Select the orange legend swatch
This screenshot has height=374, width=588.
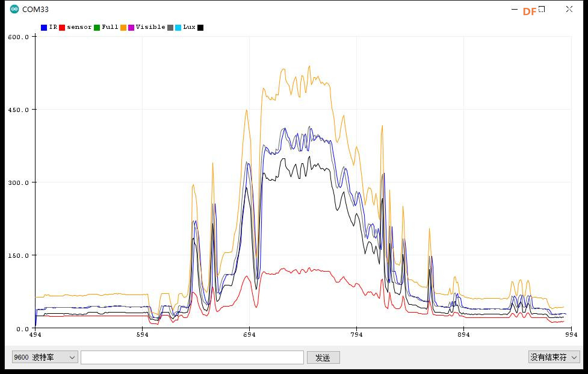(x=123, y=28)
